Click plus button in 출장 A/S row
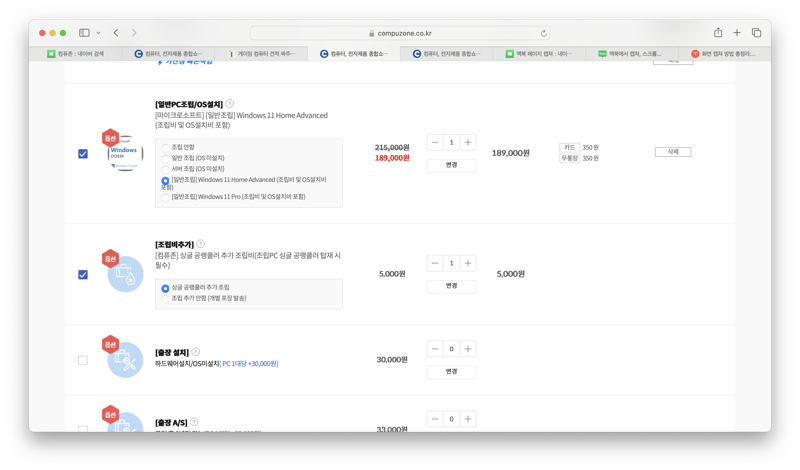Screen dimensions: 800x470 468,419
